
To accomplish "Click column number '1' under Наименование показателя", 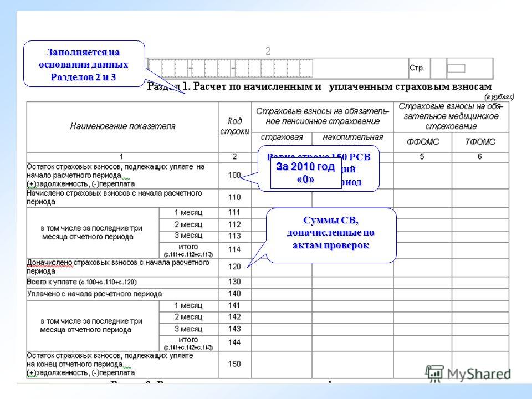I will tap(121, 157).
